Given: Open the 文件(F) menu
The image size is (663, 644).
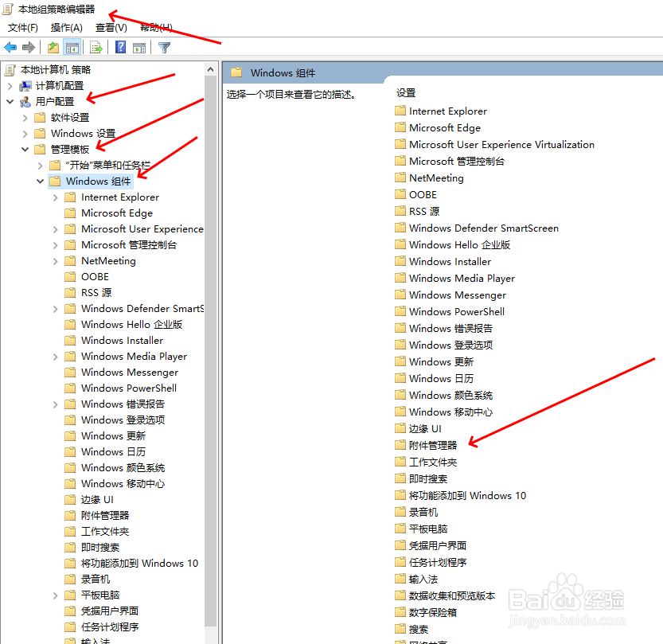Looking at the screenshot, I should 22,27.
